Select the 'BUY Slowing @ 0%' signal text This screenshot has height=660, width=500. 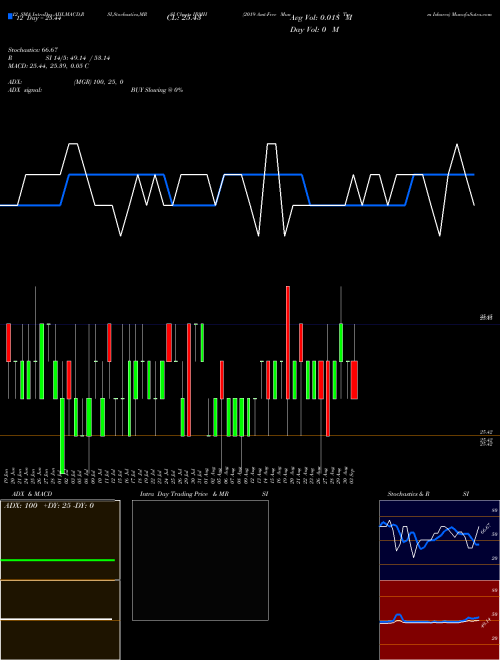157,90
